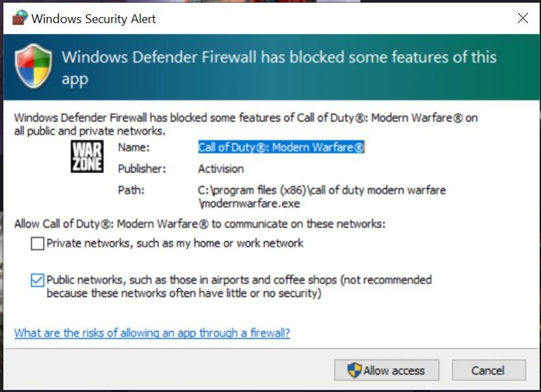Click the Warzone app logo icon
The height and width of the screenshot is (392, 541).
coord(87,156)
